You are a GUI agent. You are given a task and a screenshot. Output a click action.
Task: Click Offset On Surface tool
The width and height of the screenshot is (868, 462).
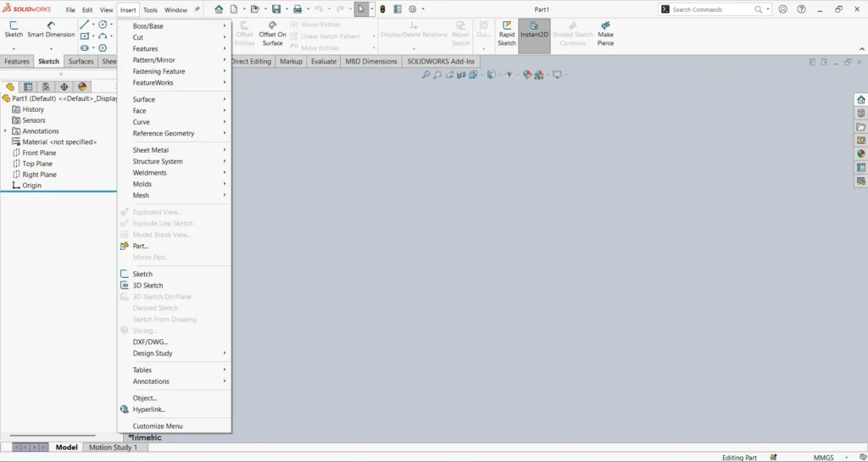coord(272,34)
